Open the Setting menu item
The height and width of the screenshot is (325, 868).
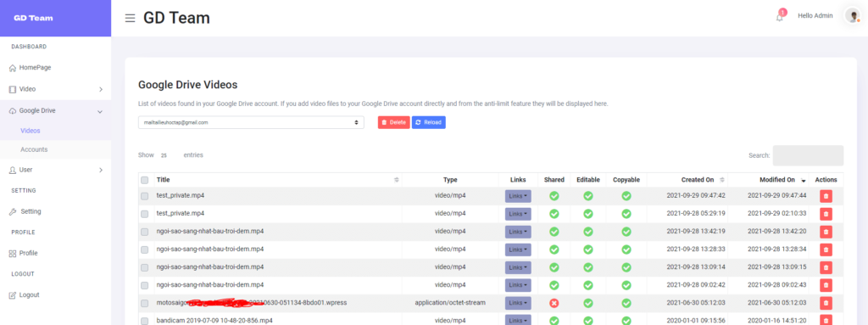click(31, 212)
